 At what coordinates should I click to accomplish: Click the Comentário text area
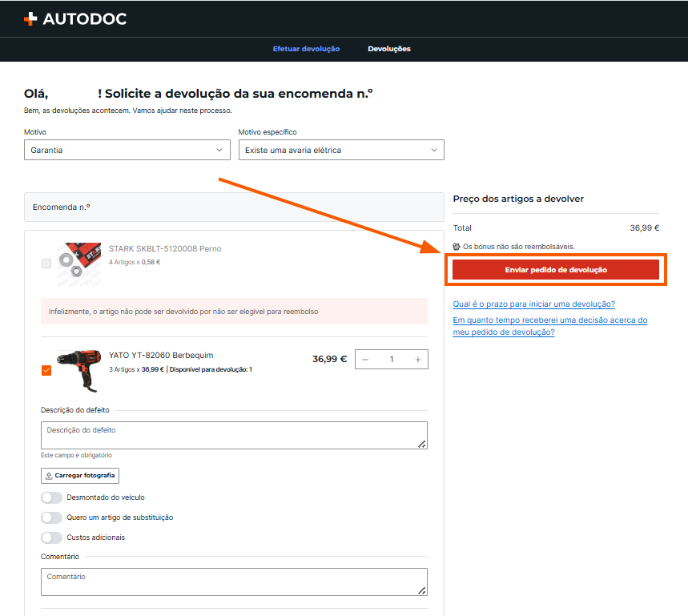pos(235,582)
